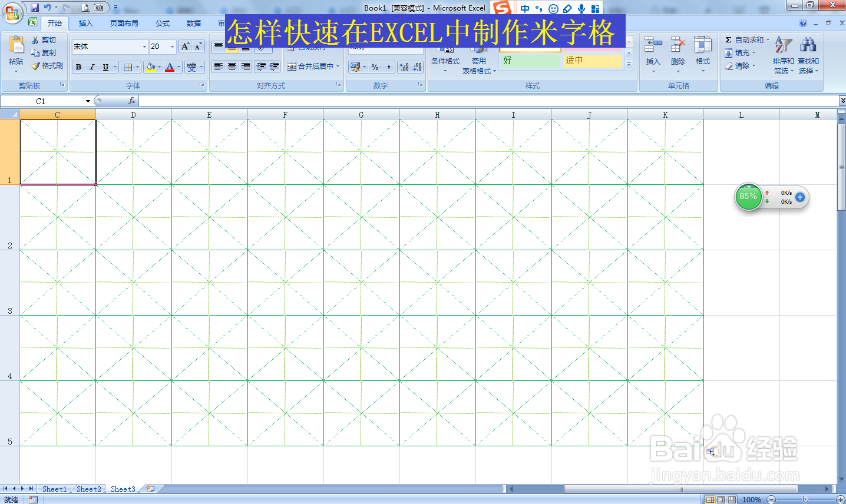This screenshot has width=846, height=504.
Task: Toggle bold formatting in Font group
Action: (x=78, y=67)
